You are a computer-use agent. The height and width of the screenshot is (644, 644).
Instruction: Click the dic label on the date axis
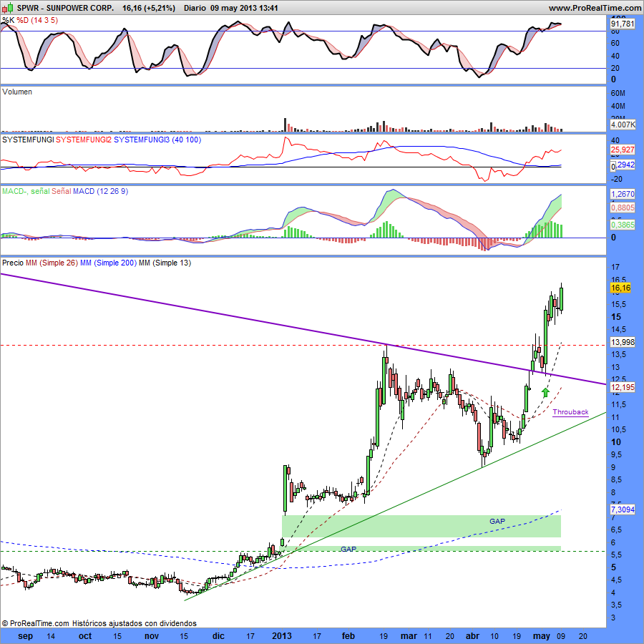[218, 636]
